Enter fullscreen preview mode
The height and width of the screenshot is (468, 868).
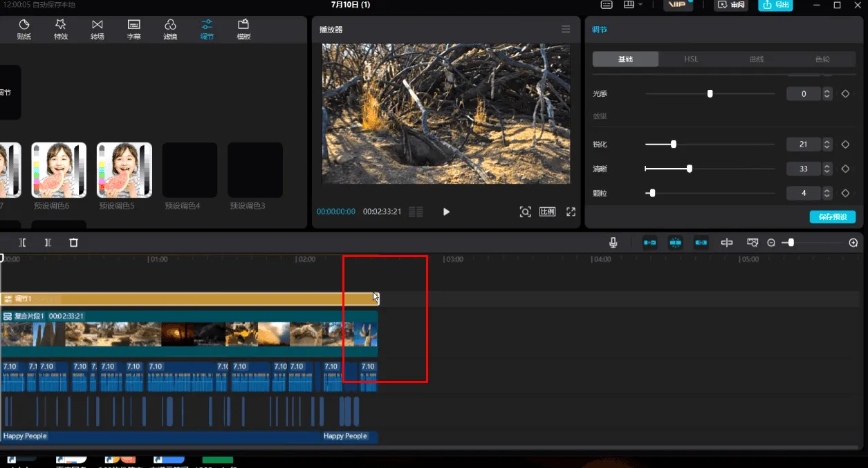(x=571, y=212)
